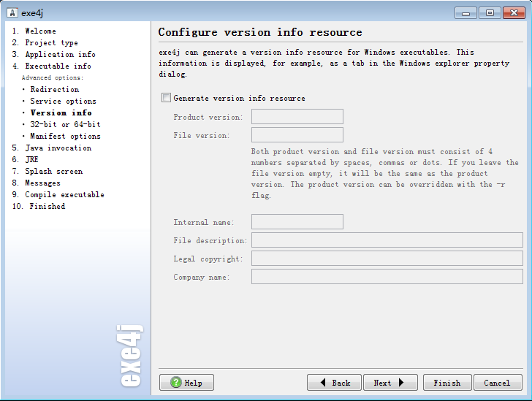Open the Help button
Image resolution: width=532 pixels, height=401 pixels.
(186, 382)
